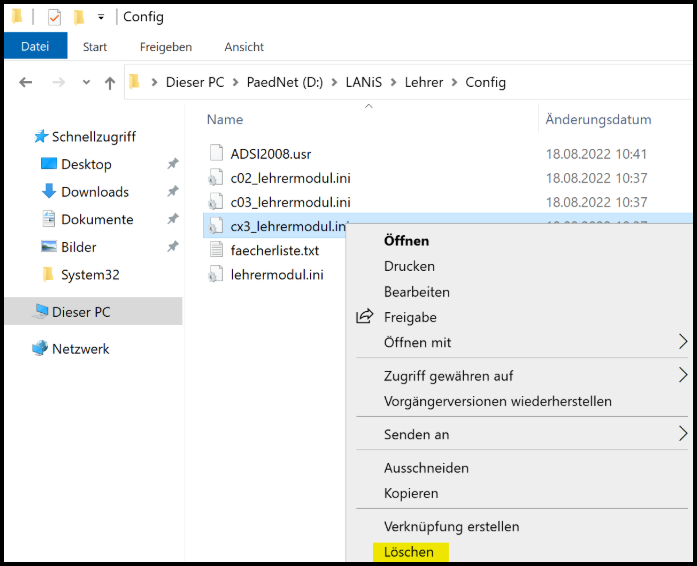Open the Downloads quick access folder
The image size is (697, 566).
tap(94, 192)
